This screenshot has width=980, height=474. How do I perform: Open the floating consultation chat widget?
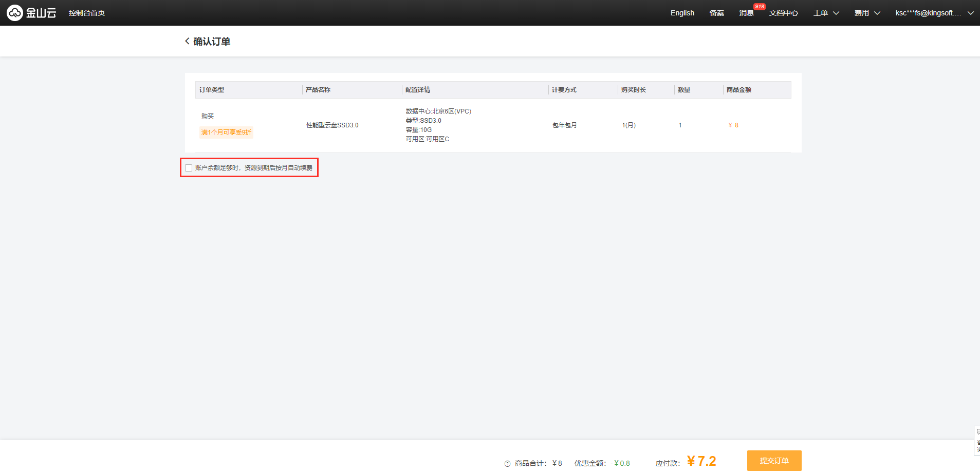coord(976,440)
